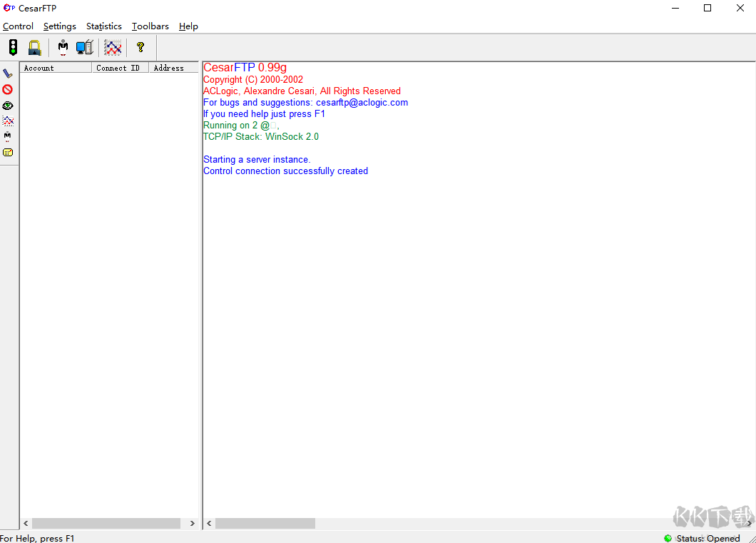
Task: Click the yellow question mark help icon
Action: tap(141, 48)
